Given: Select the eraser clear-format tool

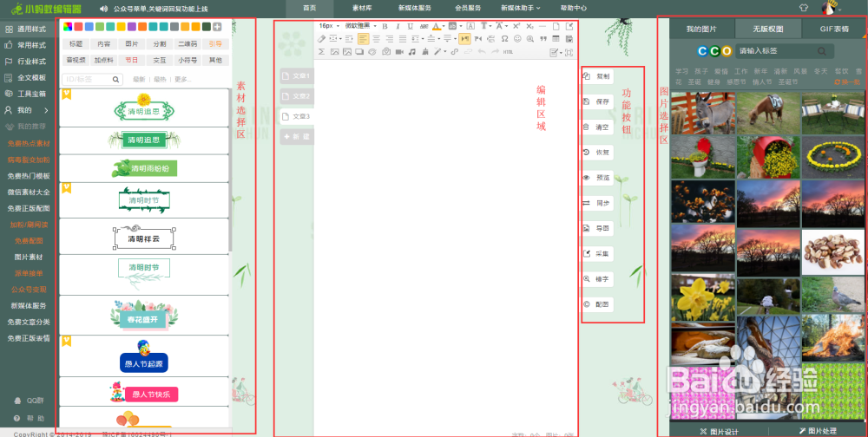Looking at the screenshot, I should (x=321, y=39).
